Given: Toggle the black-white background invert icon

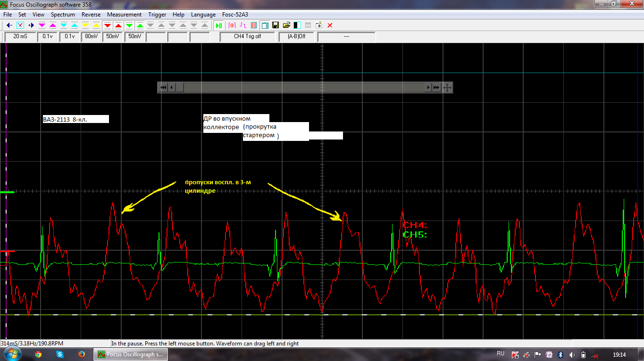Looking at the screenshot, I should [297, 25].
